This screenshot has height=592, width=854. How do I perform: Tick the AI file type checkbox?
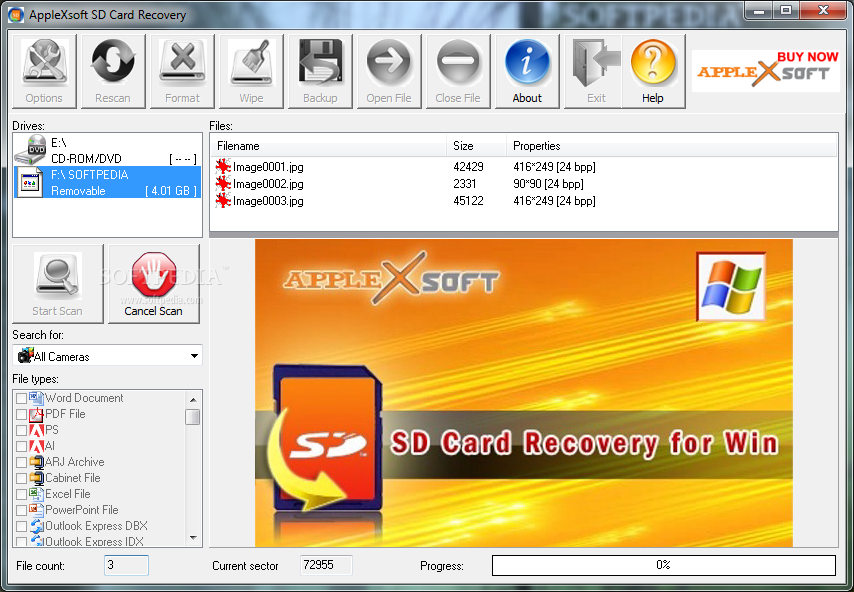[21, 447]
